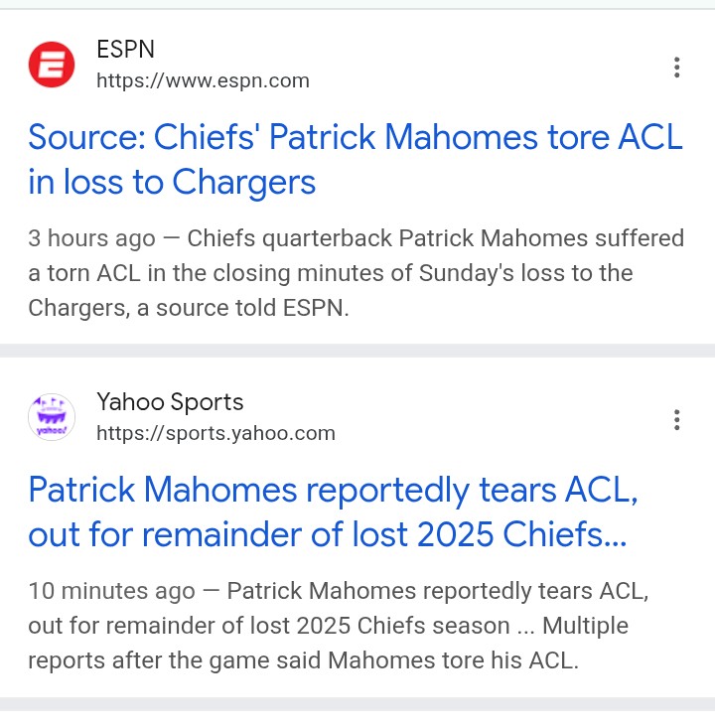
Task: Click the 'in loss to Chargers' headline line
Action: (172, 182)
